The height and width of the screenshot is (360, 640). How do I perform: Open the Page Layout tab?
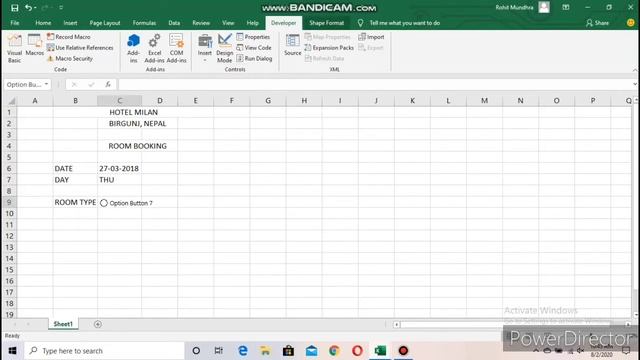pos(105,23)
